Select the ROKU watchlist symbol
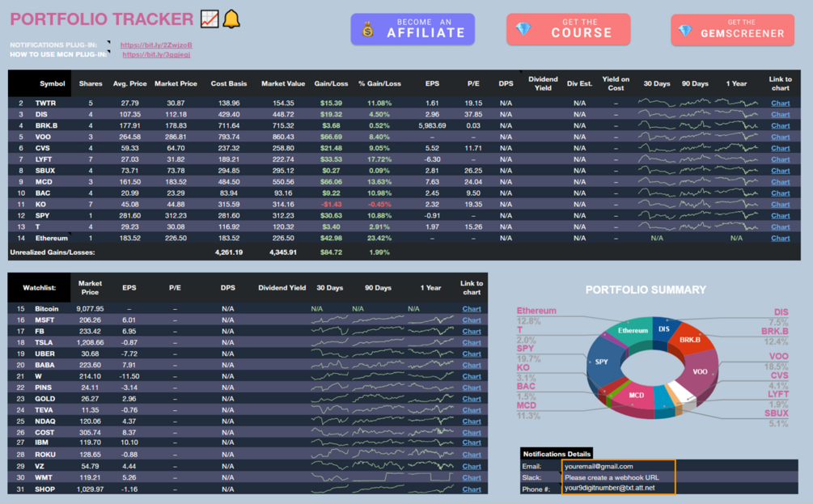Image resolution: width=813 pixels, height=504 pixels. pos(45,455)
